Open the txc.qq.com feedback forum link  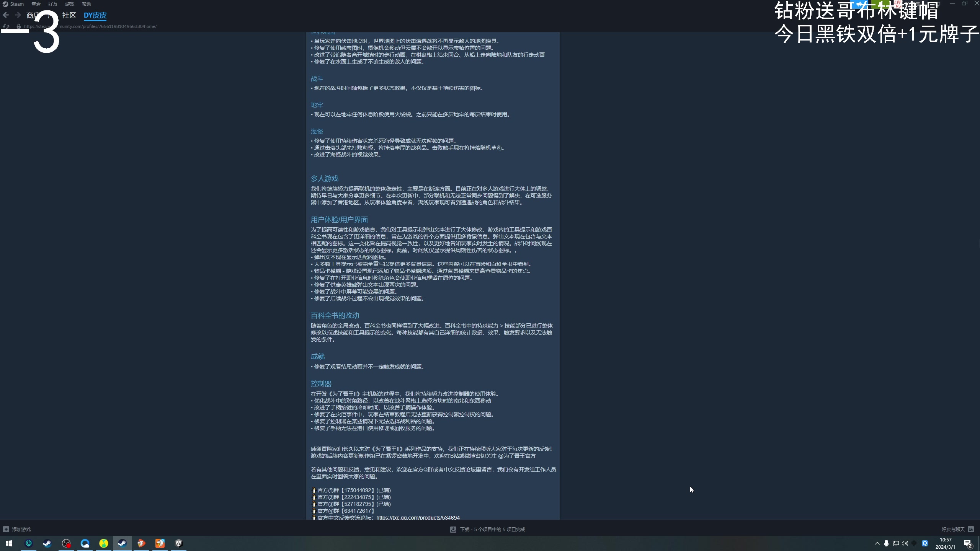[418, 517]
